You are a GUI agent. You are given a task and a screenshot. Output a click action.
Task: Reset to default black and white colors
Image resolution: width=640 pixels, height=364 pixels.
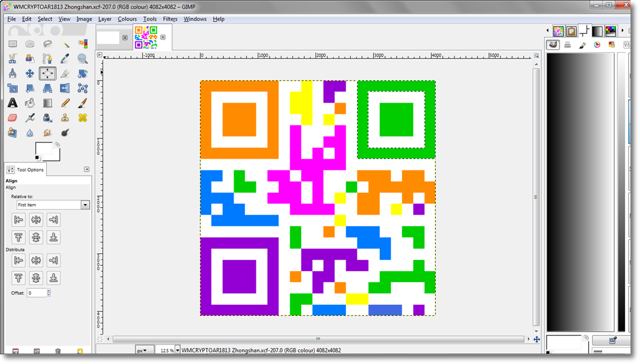pyautogui.click(x=37, y=158)
